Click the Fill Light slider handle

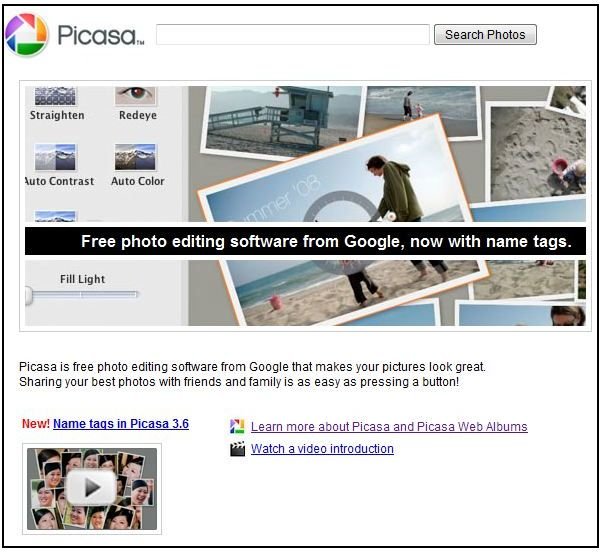(29, 295)
